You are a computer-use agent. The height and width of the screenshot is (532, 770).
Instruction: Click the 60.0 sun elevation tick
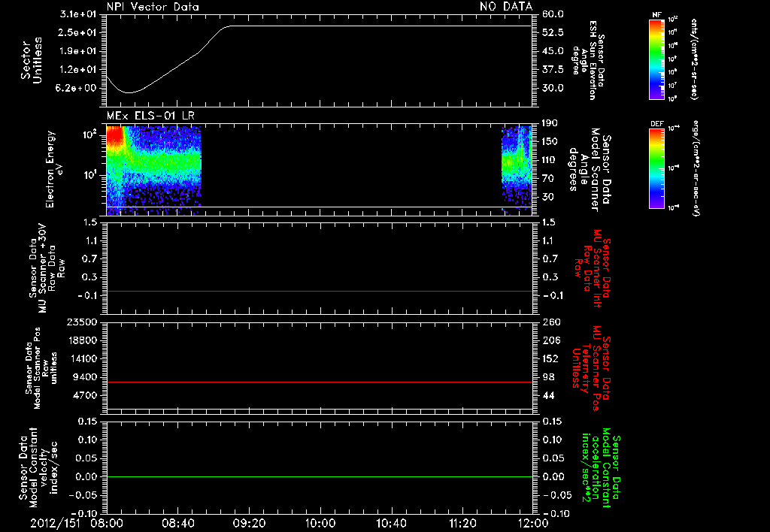coord(553,14)
